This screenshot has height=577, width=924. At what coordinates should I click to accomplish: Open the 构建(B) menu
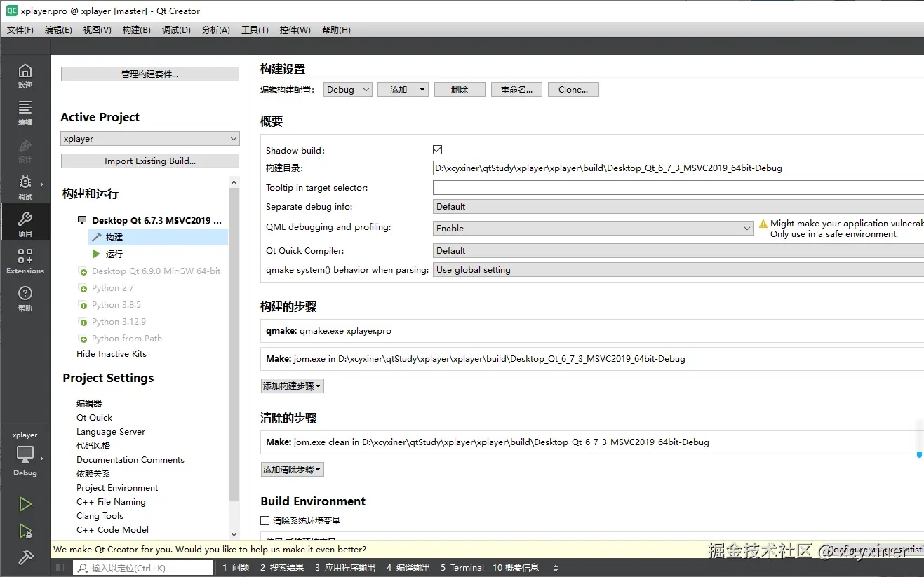click(136, 30)
